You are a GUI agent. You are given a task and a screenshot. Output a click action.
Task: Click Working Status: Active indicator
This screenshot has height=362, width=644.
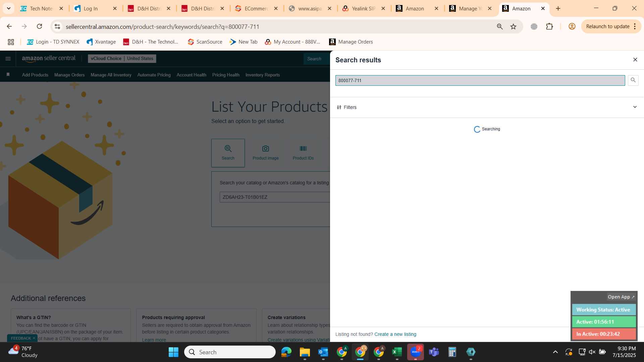pyautogui.click(x=604, y=310)
